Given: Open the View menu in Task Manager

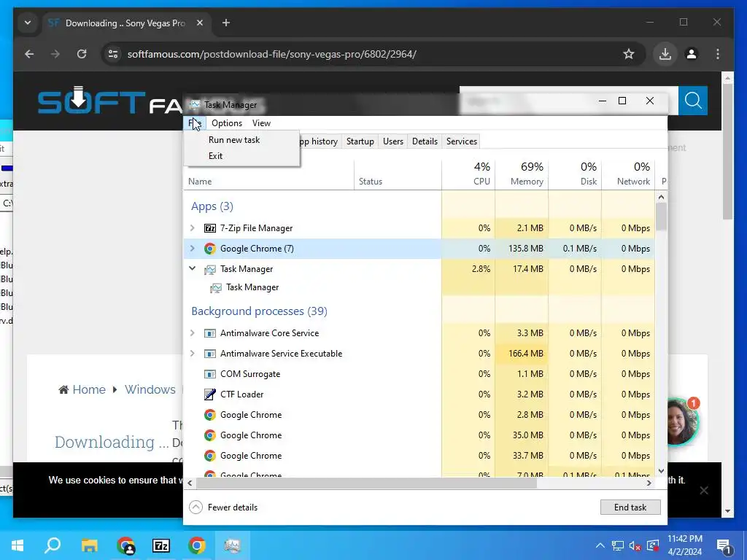Looking at the screenshot, I should click(261, 122).
